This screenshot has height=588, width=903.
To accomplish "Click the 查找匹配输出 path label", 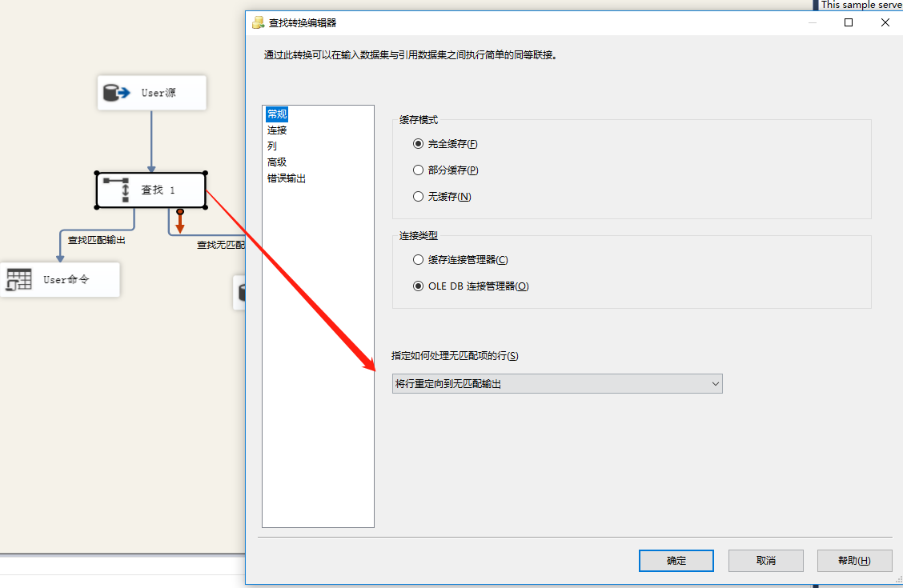I will (97, 240).
